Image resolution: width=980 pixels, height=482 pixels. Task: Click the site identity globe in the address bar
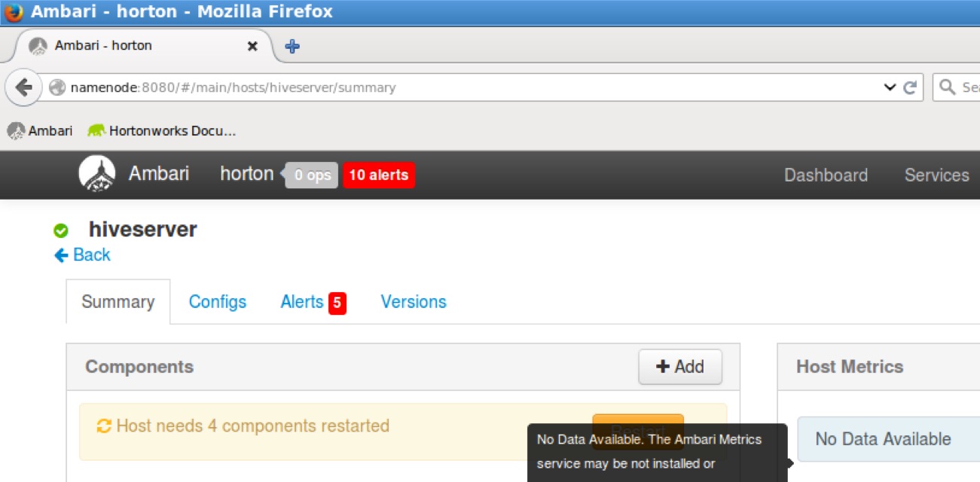click(x=56, y=87)
